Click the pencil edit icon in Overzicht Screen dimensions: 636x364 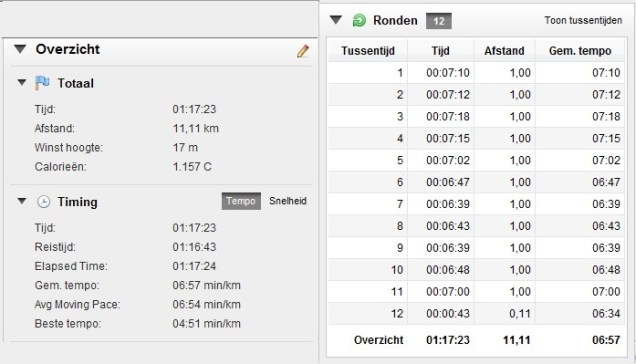(303, 51)
